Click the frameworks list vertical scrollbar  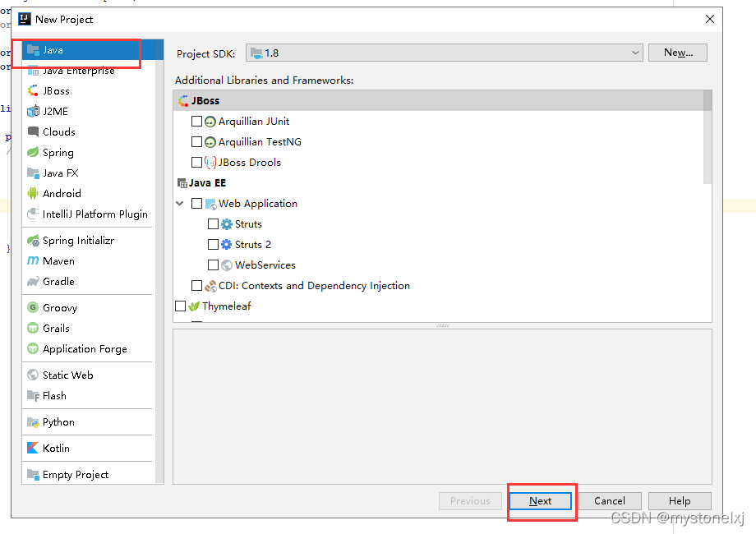(708, 137)
